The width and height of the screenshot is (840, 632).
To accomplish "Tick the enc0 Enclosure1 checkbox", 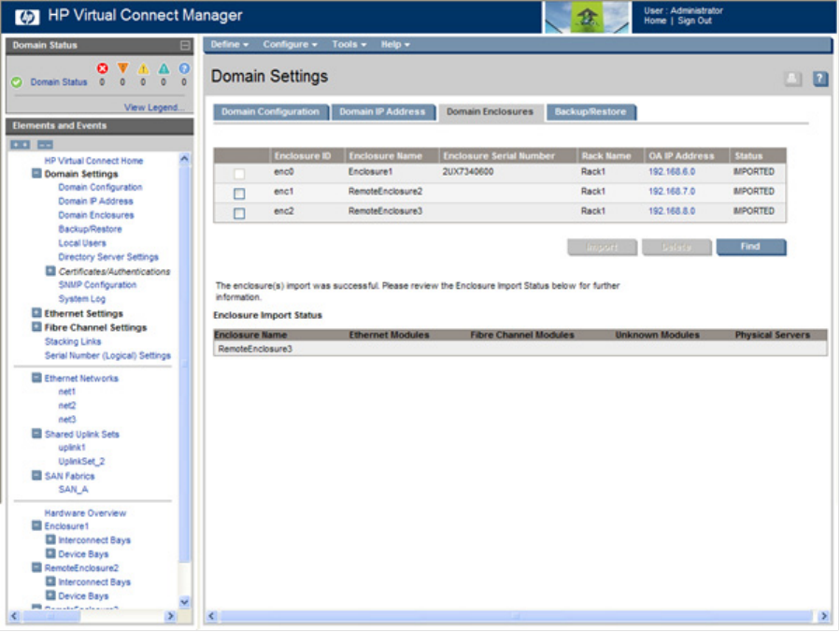I will point(239,174).
